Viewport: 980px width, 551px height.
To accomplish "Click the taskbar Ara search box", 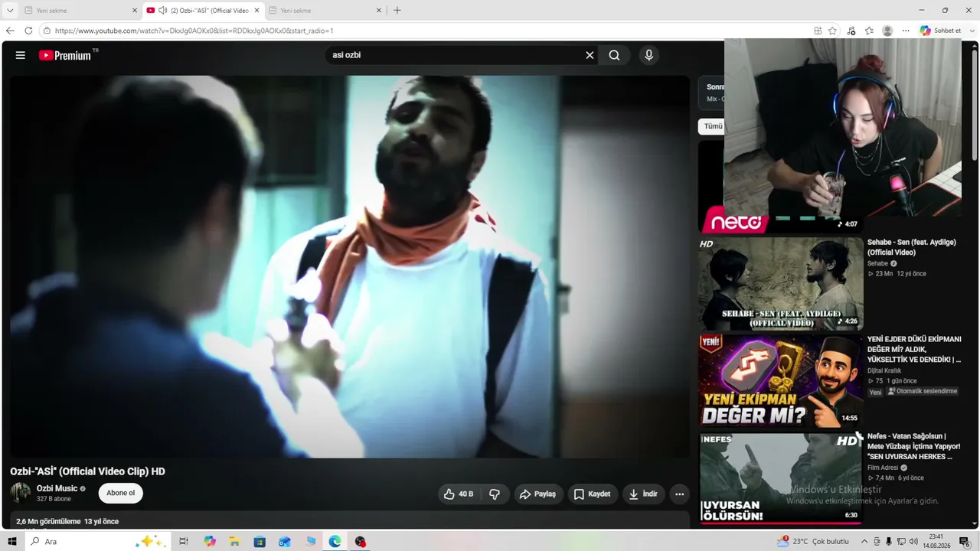I will point(96,542).
